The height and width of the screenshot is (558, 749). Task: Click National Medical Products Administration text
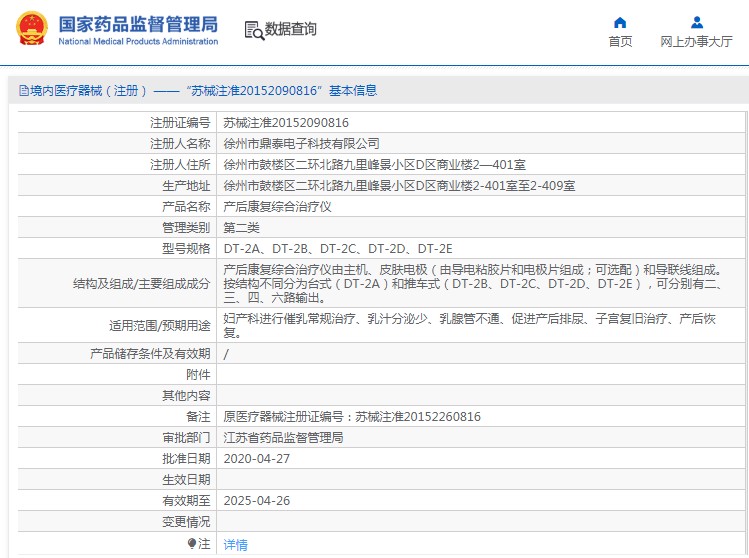pos(138,42)
